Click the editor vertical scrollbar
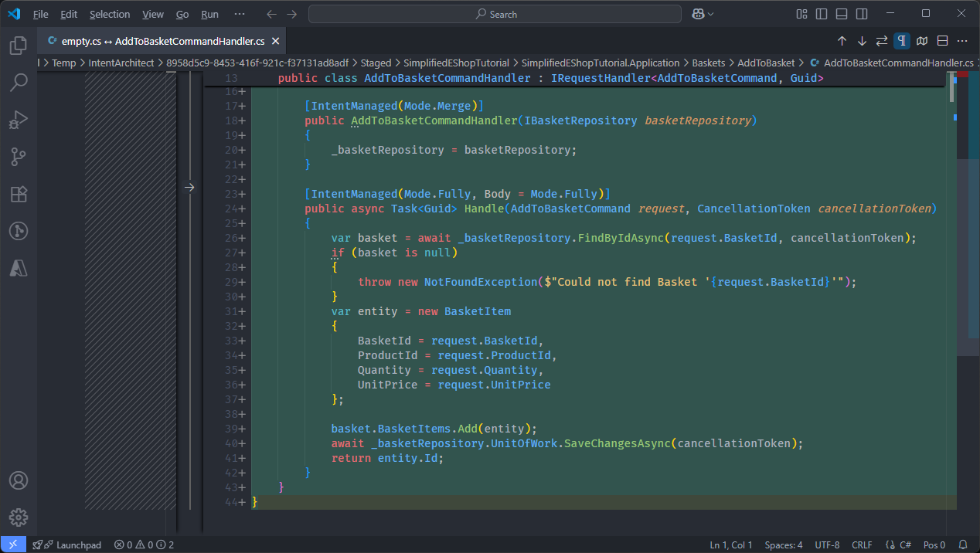This screenshot has width=980, height=553. pyautogui.click(x=953, y=87)
